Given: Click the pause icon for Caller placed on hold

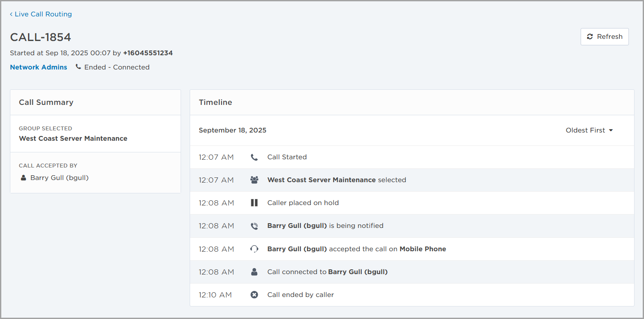Looking at the screenshot, I should click(254, 203).
